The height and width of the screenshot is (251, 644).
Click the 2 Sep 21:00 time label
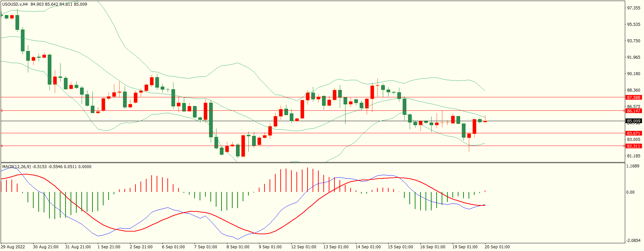coord(141,247)
